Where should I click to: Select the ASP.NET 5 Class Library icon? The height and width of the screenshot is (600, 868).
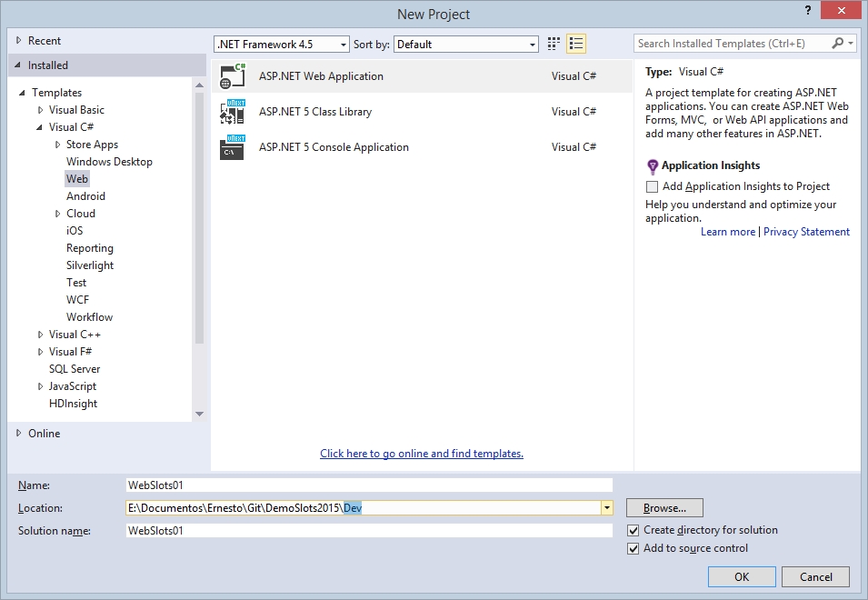pos(233,111)
